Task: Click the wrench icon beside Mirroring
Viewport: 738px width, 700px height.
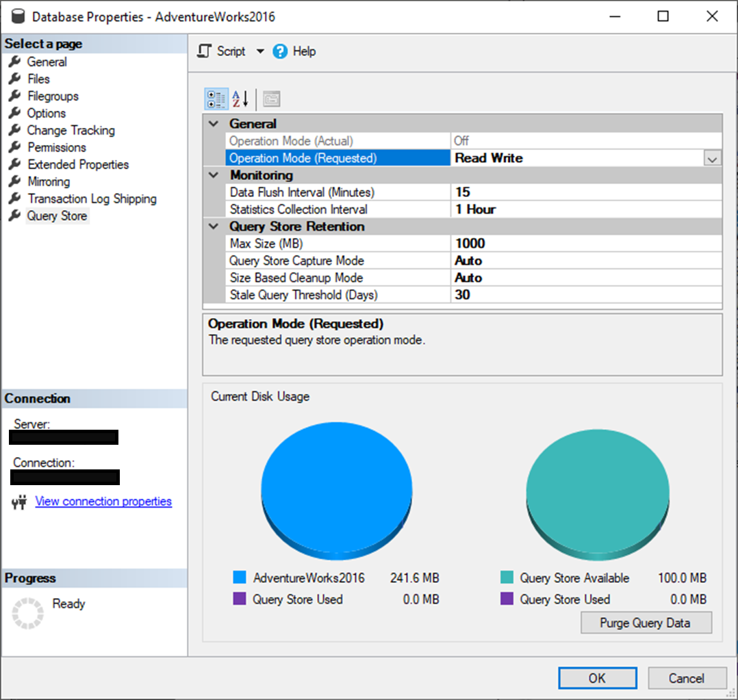Action: click(15, 181)
